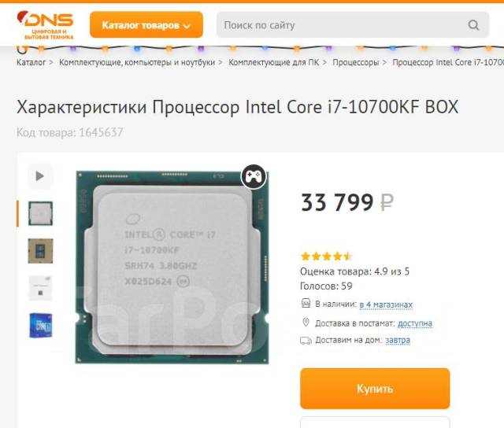The width and height of the screenshot is (504, 428).
Task: Select the blue Intel box thumbnail
Action: 40,325
